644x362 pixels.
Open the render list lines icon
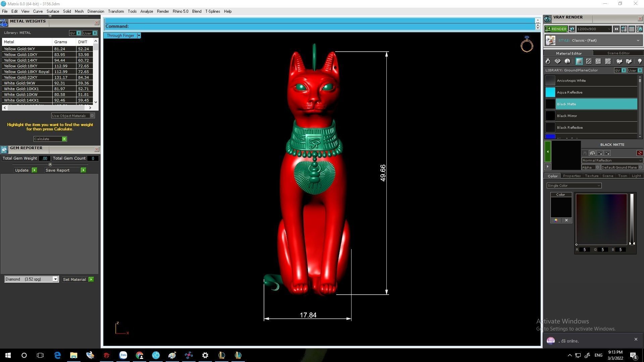click(x=632, y=29)
